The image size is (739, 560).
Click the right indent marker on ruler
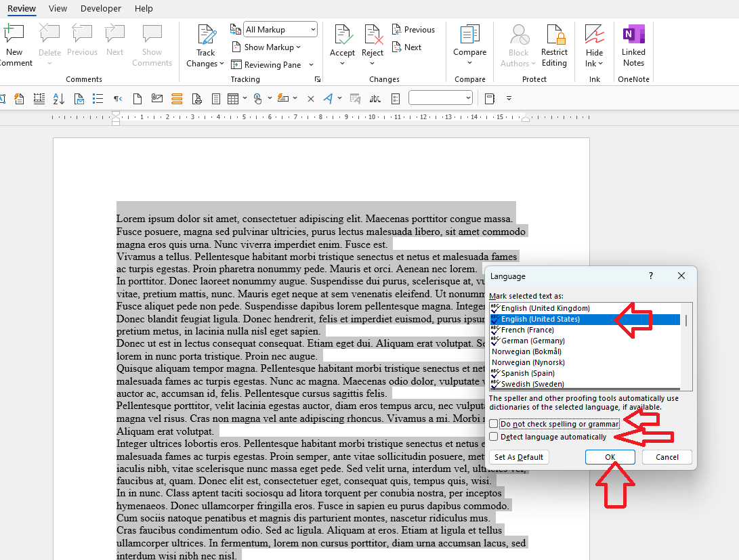(x=526, y=119)
